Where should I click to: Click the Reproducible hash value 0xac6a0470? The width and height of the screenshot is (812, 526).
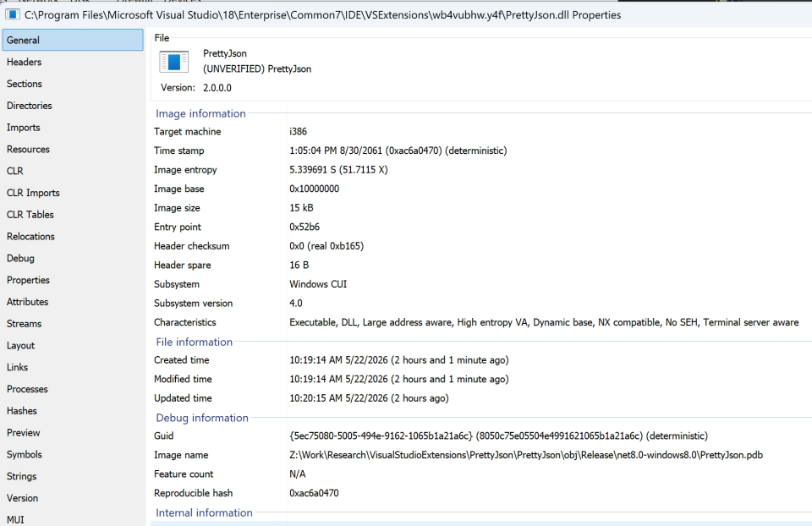[314, 493]
